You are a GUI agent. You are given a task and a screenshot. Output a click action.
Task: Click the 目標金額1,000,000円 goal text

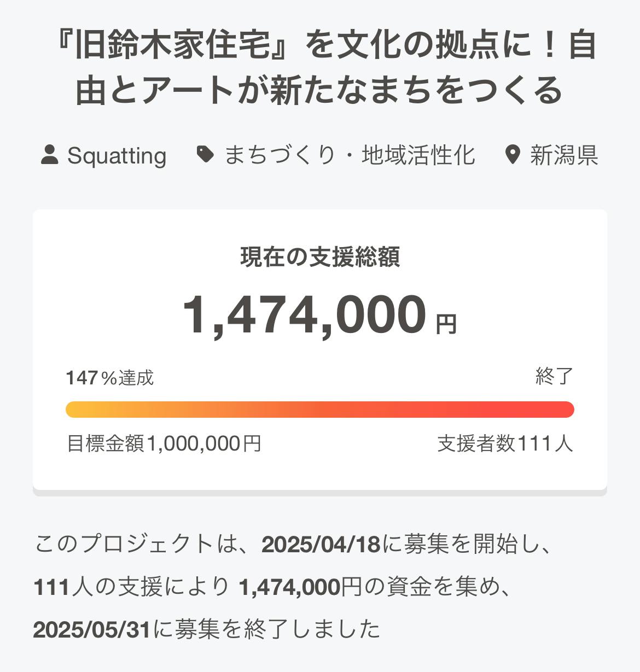(164, 443)
